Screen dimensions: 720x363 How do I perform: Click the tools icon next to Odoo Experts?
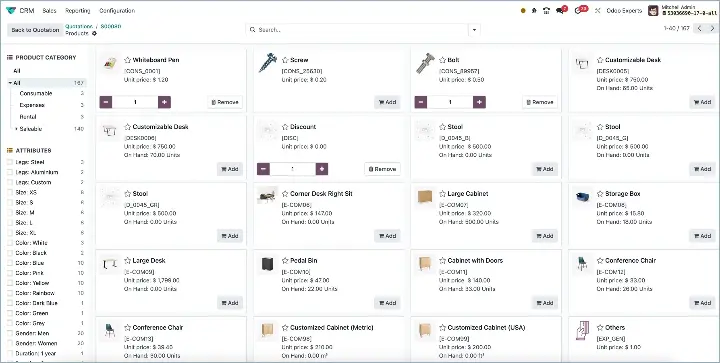[597, 11]
